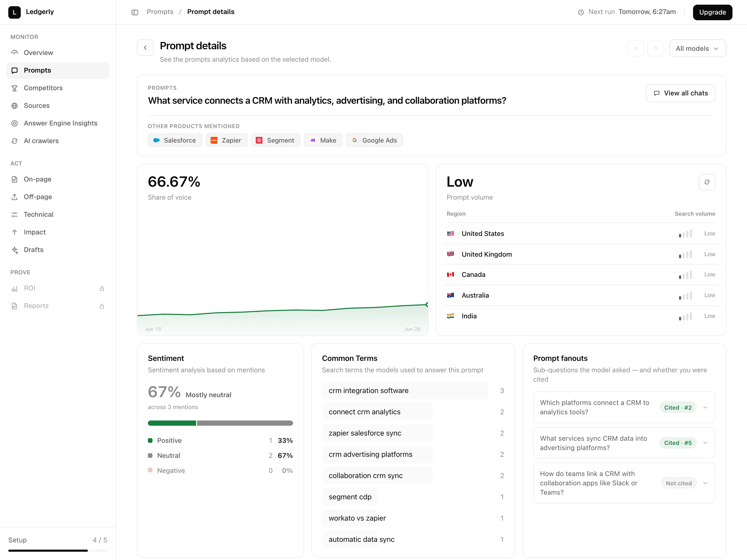Click the Next run clock icon
This screenshot has height=560, width=747.
(x=581, y=12)
